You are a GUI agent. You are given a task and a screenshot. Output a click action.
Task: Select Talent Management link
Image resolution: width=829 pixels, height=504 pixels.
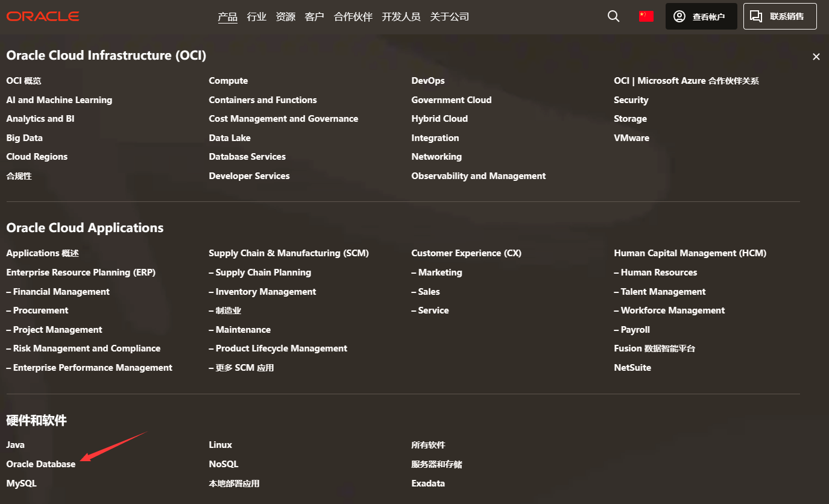(x=660, y=292)
